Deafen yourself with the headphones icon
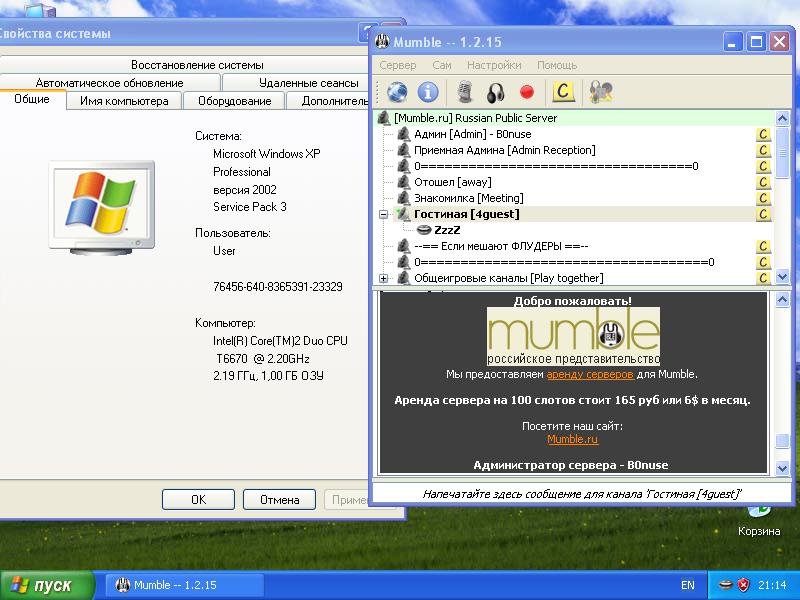This screenshot has width=800, height=600. 495,93
